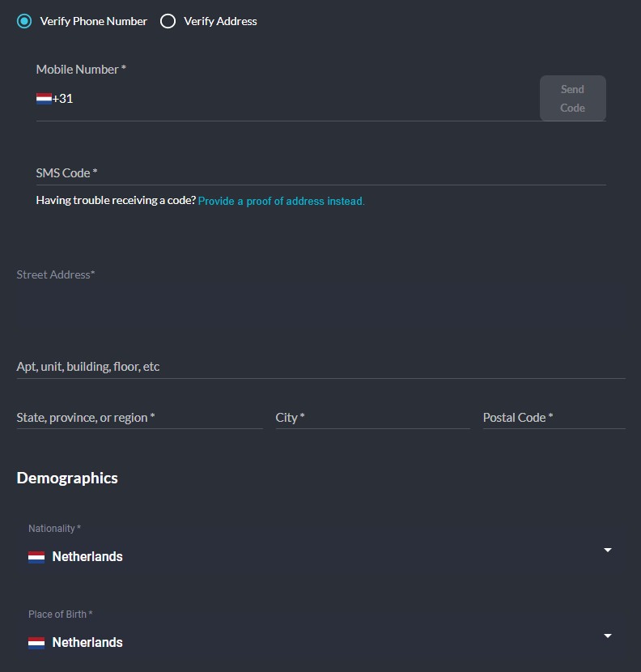
Task: Click the +31 country dialing code
Action: click(x=62, y=99)
